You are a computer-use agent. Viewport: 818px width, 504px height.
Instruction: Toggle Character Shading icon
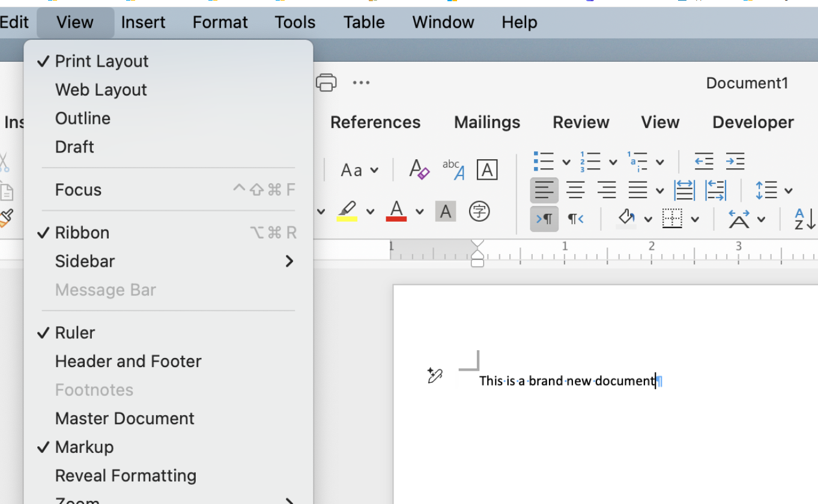446,211
